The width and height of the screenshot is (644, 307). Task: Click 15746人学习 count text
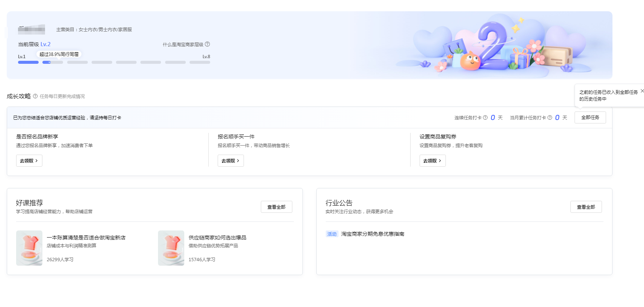(202, 259)
